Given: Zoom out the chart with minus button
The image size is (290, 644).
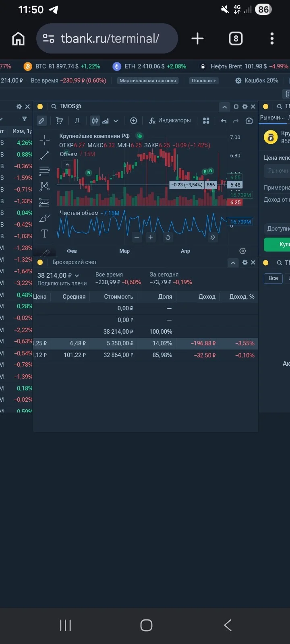Looking at the screenshot, I should (137, 237).
